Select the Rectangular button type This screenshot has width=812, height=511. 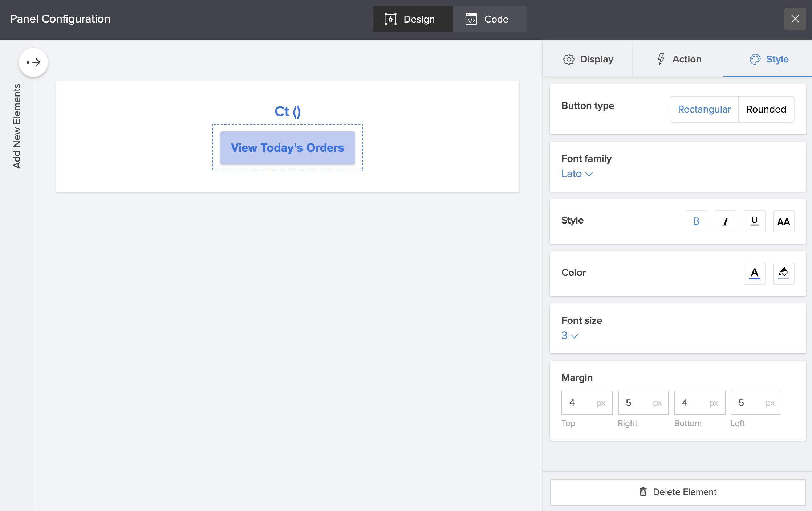coord(704,109)
